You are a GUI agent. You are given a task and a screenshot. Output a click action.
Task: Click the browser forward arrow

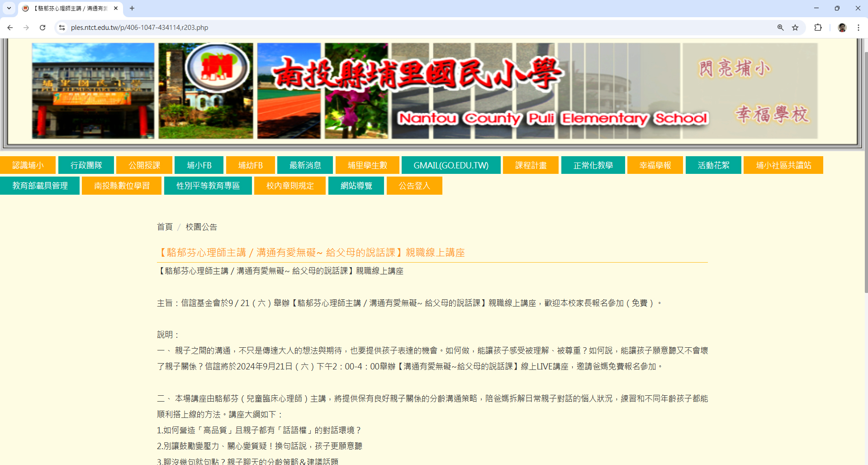[x=26, y=28]
